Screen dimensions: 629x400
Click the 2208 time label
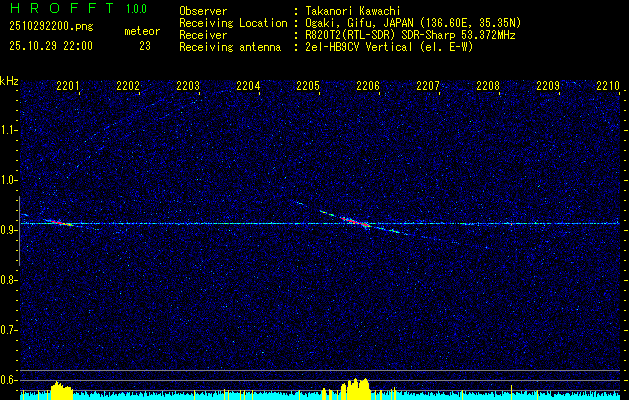487,87
